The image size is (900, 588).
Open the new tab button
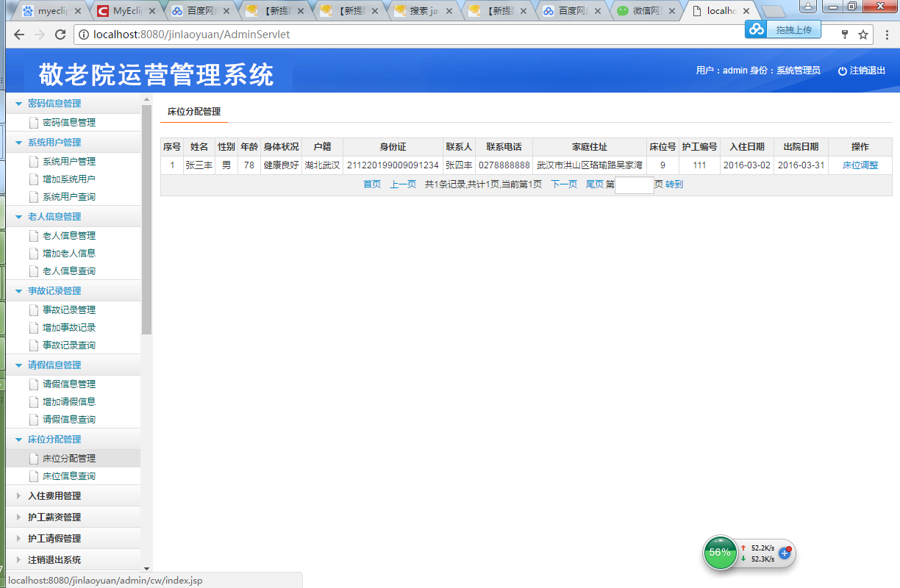coord(774,12)
